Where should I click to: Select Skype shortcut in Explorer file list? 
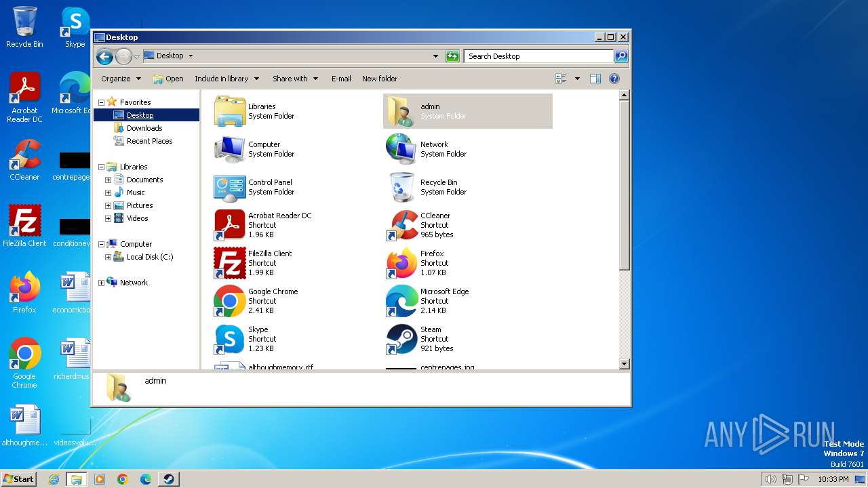coord(230,339)
